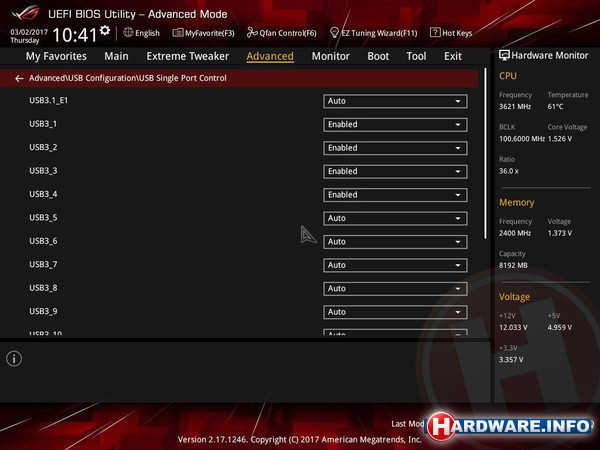Image resolution: width=600 pixels, height=450 pixels.
Task: Open MyFavorite(F3) shortcut
Action: click(204, 33)
